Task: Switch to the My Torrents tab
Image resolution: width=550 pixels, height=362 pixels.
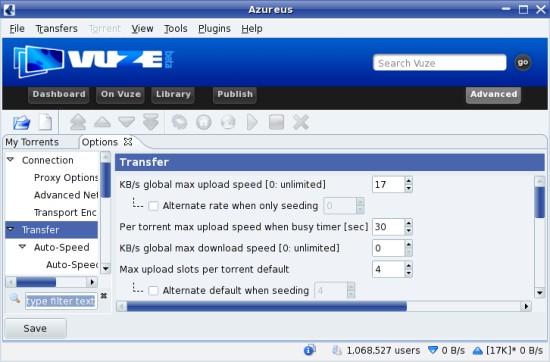Action: [x=32, y=142]
